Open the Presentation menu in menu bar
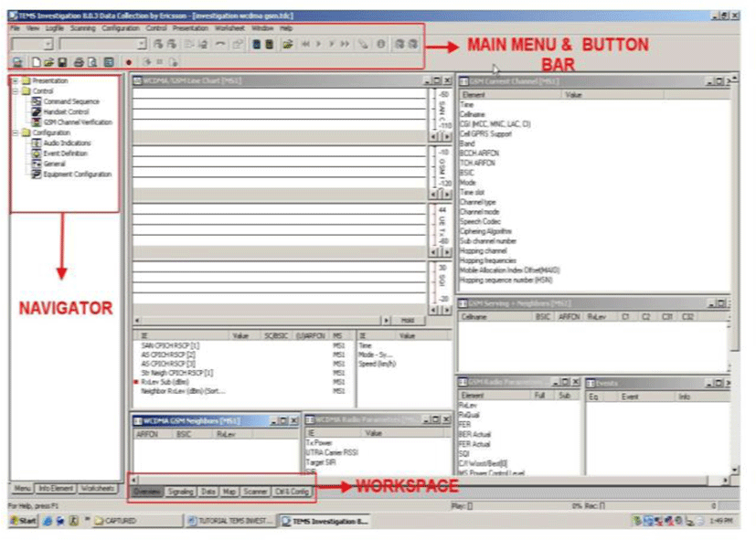 point(190,28)
